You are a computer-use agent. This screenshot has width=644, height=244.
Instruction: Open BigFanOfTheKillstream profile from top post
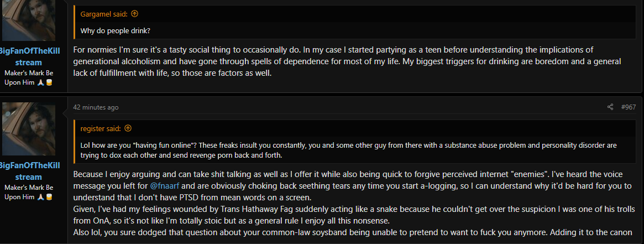coord(29,56)
